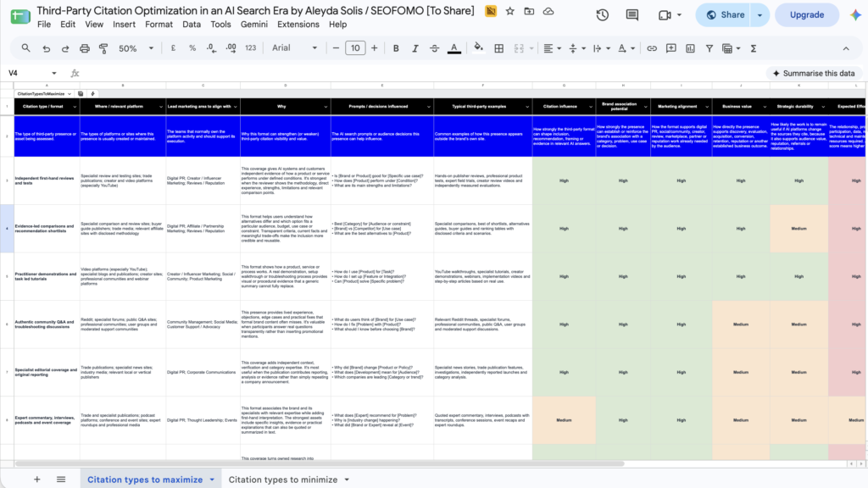Open the Data menu

(192, 25)
